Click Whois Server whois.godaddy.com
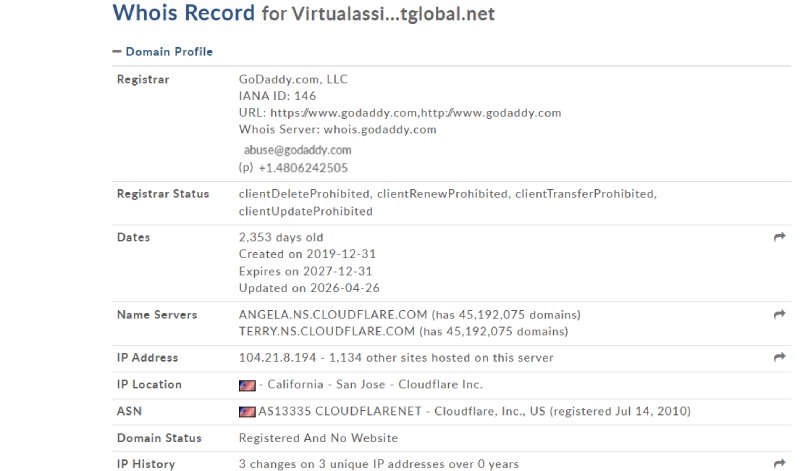Viewport: 800px width, 471px height. (337, 130)
